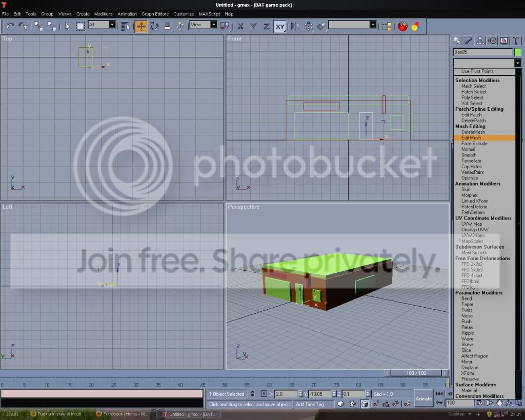Click the colored spheres material navigator icon
Viewport: 525px width, 420px height.
(415, 26)
